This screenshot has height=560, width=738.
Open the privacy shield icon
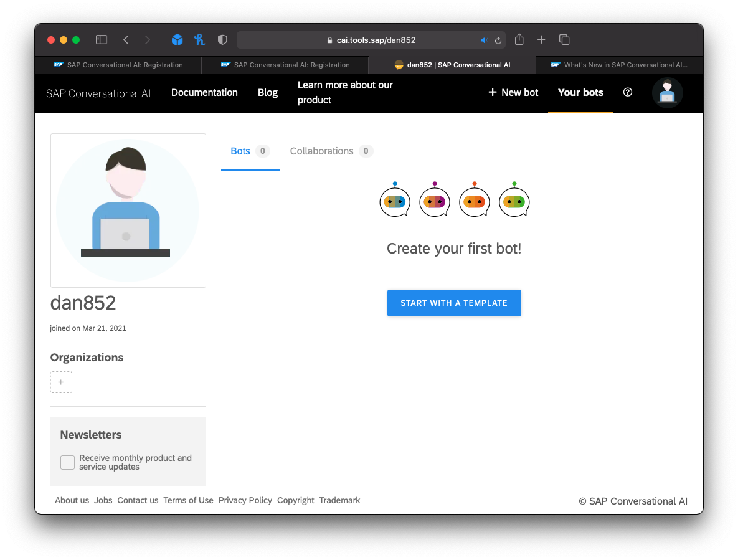click(x=222, y=40)
